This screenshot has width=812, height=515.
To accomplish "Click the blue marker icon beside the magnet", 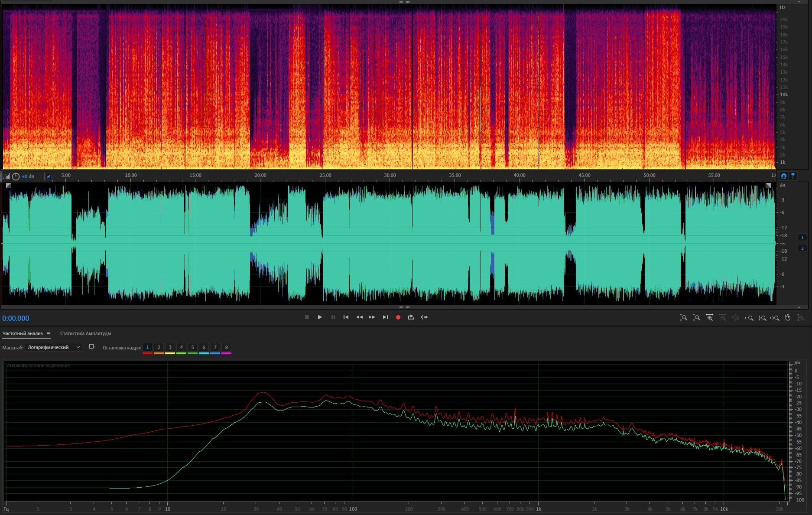I will coord(793,176).
